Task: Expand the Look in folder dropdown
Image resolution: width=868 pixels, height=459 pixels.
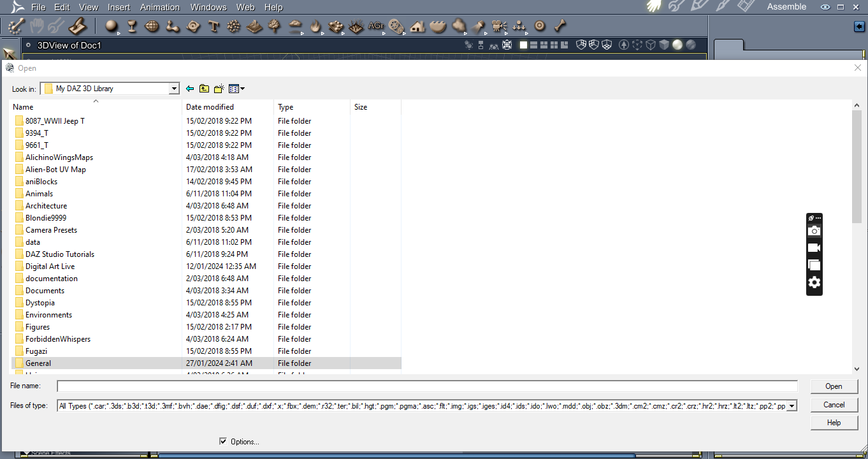Action: (x=174, y=89)
